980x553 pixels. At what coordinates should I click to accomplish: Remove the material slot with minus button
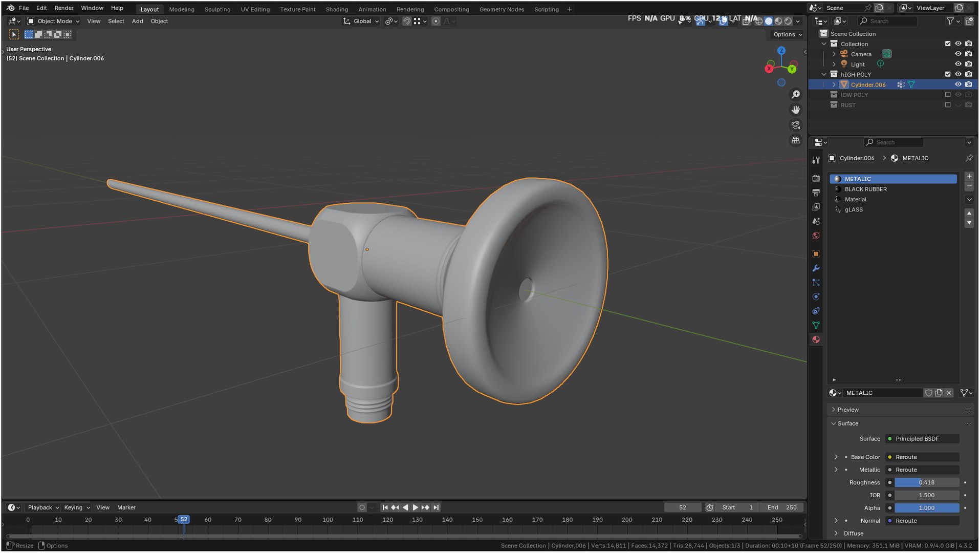pyautogui.click(x=969, y=186)
